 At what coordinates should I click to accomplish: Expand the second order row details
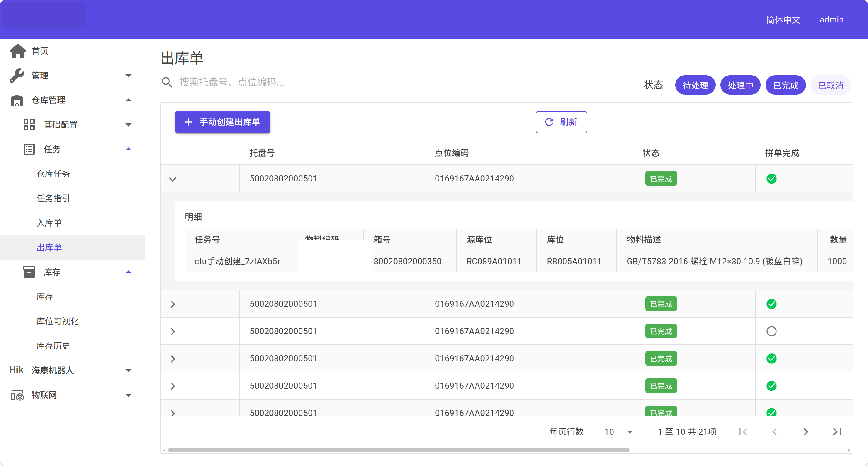point(173,304)
